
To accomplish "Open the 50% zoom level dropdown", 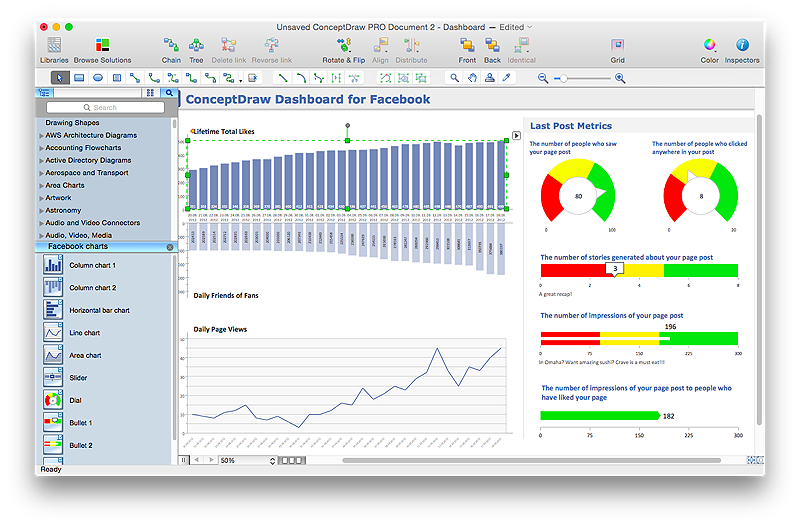I will [248, 460].
